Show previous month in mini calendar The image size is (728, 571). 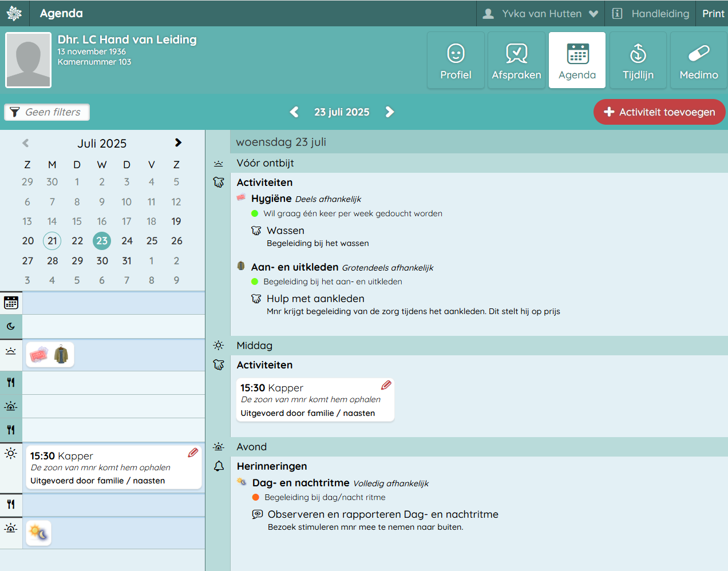(26, 143)
